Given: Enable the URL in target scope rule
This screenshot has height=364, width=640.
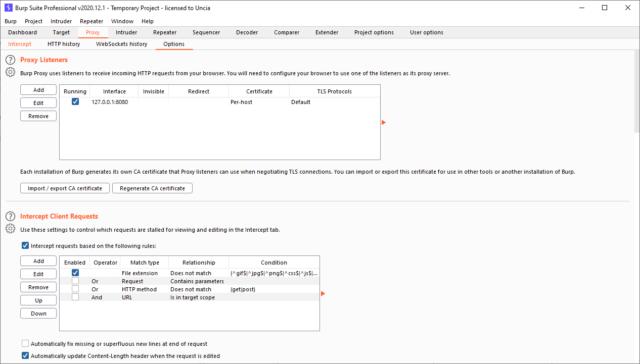Looking at the screenshot, I should point(75,297).
